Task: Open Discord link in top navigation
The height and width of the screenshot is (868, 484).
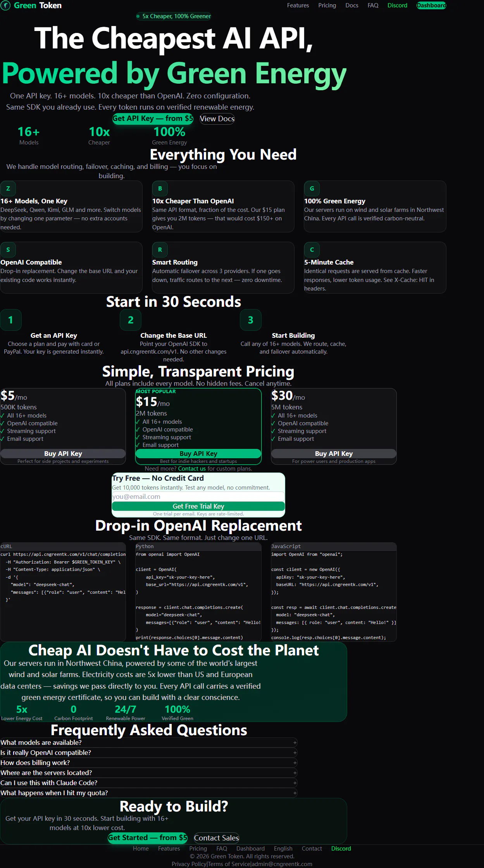Action: [x=398, y=5]
